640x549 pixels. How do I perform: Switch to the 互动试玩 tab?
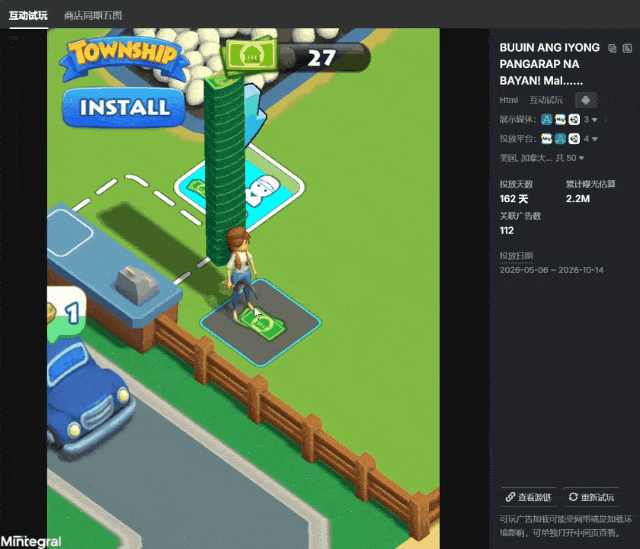(x=28, y=16)
